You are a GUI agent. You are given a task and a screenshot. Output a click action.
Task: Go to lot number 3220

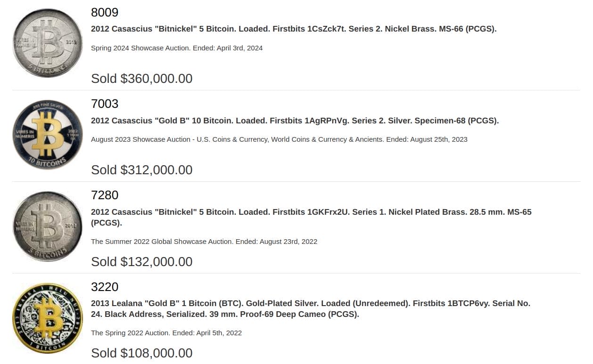tap(105, 287)
